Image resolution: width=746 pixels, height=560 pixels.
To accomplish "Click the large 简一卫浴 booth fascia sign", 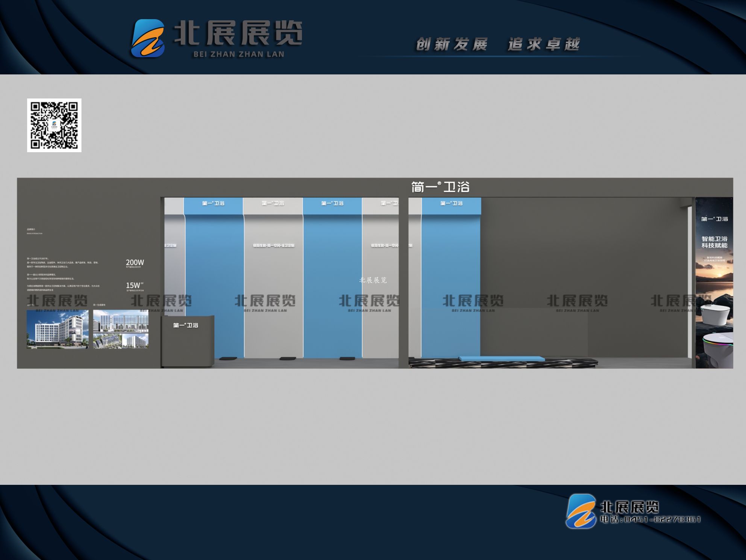I will pyautogui.click(x=440, y=187).
